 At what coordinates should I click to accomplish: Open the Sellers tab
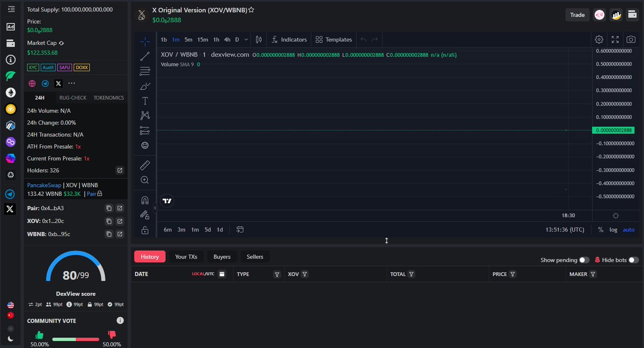click(255, 257)
